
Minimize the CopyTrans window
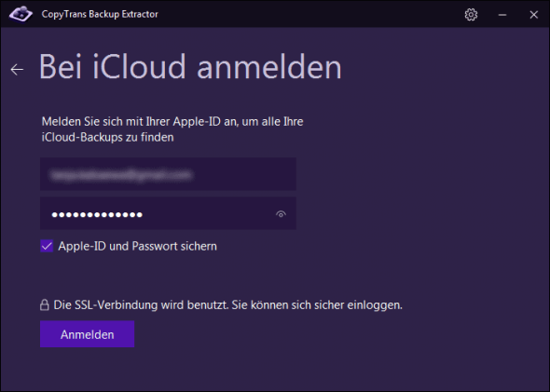tap(502, 15)
